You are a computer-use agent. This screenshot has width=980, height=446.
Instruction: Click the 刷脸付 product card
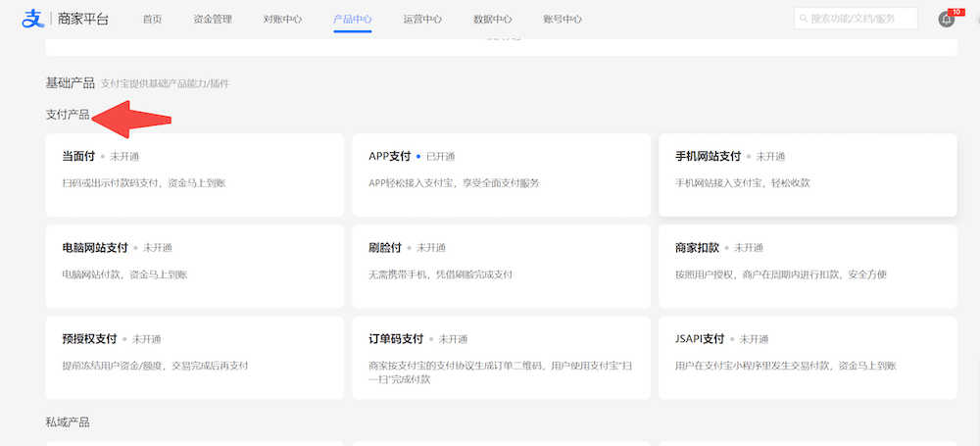click(x=501, y=266)
